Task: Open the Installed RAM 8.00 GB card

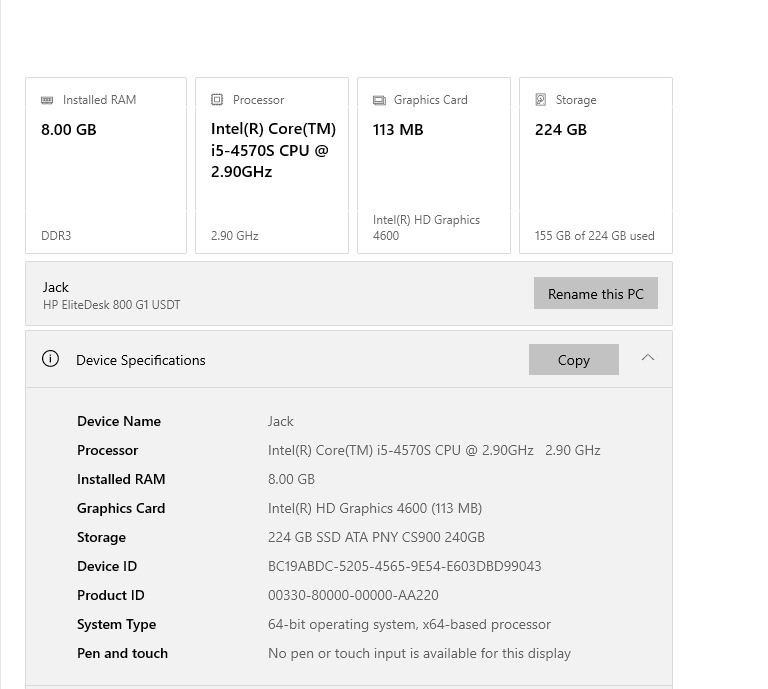Action: click(x=106, y=166)
